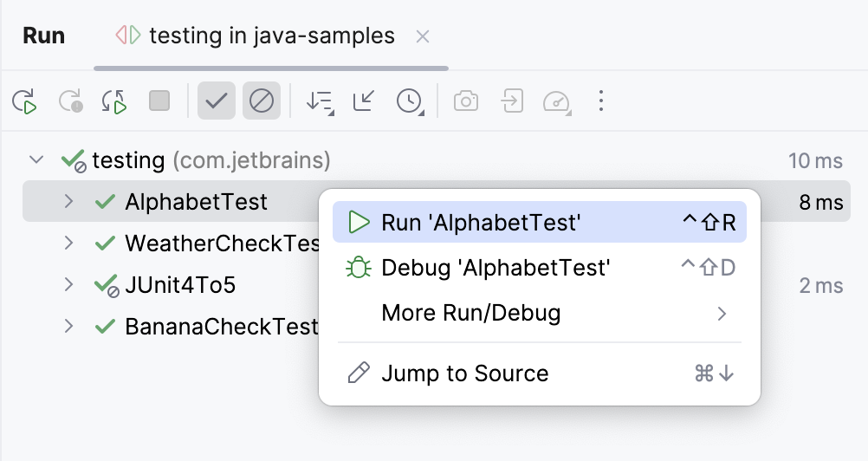The width and height of the screenshot is (868, 461).
Task: Toggle Show Ignored tests button
Action: pyautogui.click(x=261, y=101)
